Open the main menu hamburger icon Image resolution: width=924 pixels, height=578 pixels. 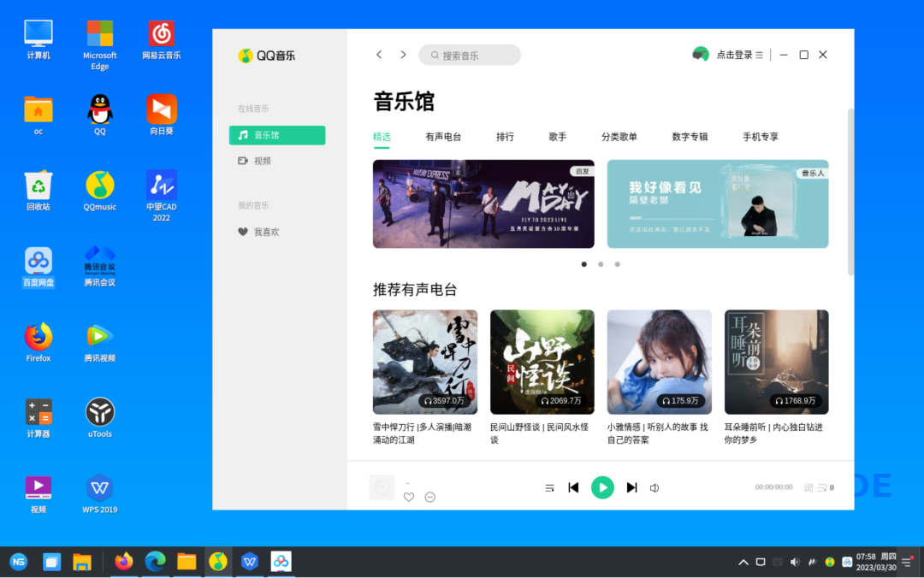[760, 55]
